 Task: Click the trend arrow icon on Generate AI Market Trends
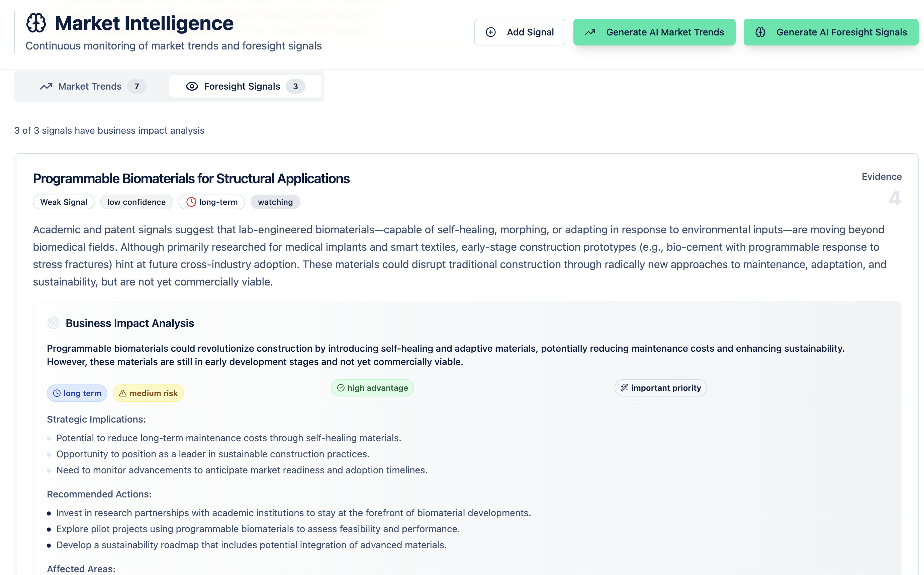tap(590, 32)
